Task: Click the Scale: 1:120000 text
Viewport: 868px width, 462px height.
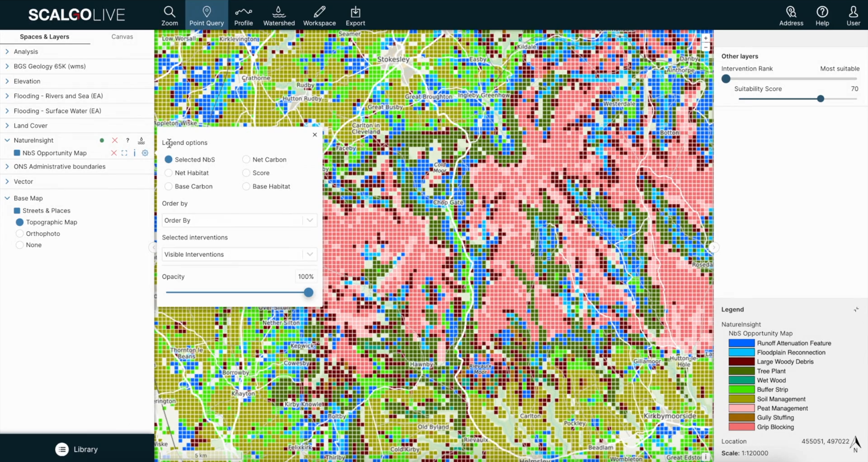Action: pyautogui.click(x=745, y=453)
